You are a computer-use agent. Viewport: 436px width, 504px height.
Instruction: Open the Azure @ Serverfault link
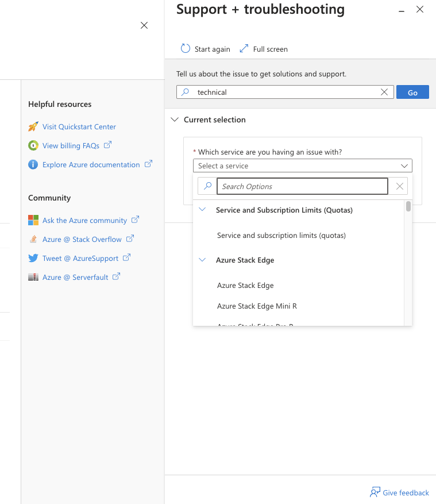pyautogui.click(x=75, y=277)
